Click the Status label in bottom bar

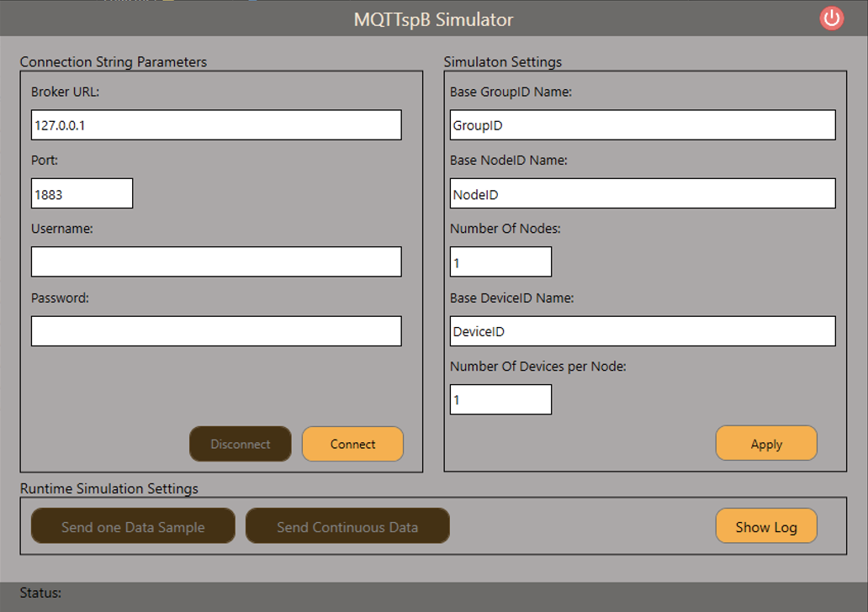(40, 593)
